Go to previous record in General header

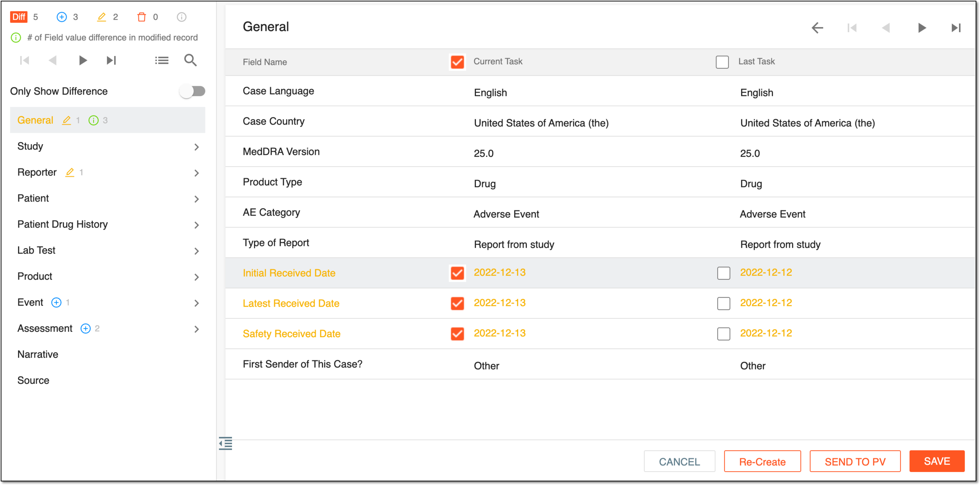[886, 28]
